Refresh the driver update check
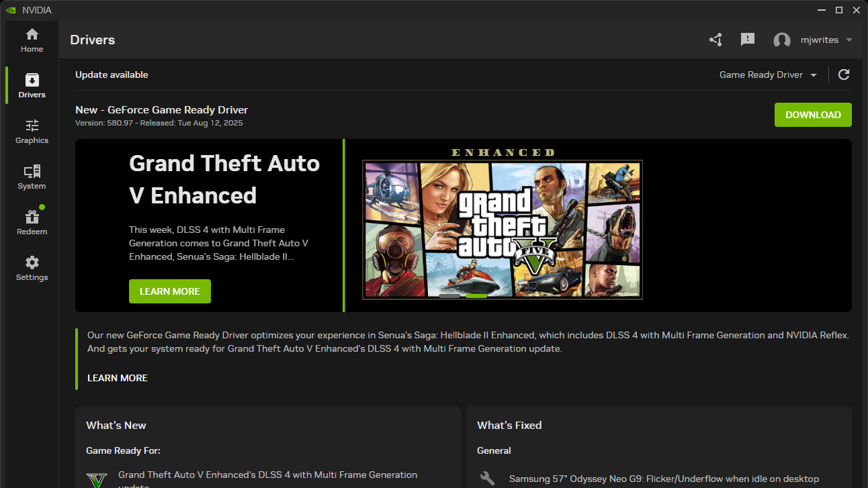 (844, 75)
